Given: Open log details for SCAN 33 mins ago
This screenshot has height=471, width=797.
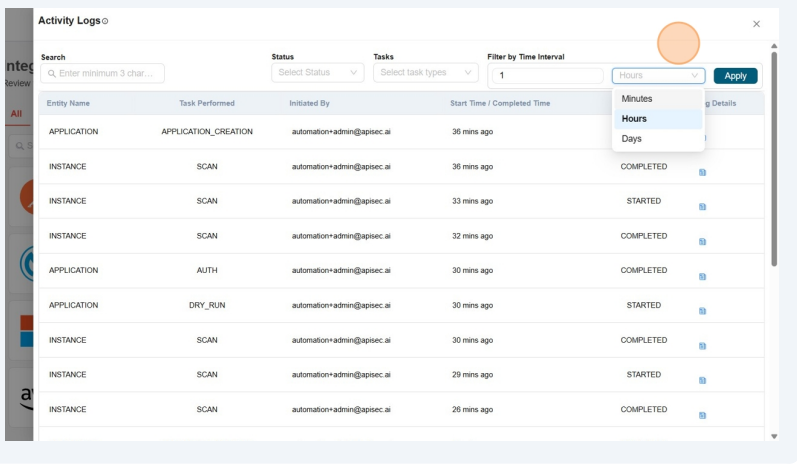Looking at the screenshot, I should 702,207.
